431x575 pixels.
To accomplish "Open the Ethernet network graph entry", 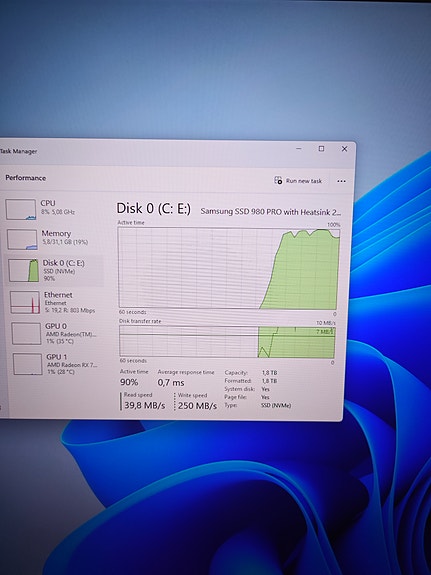I will pyautogui.click(x=52, y=302).
